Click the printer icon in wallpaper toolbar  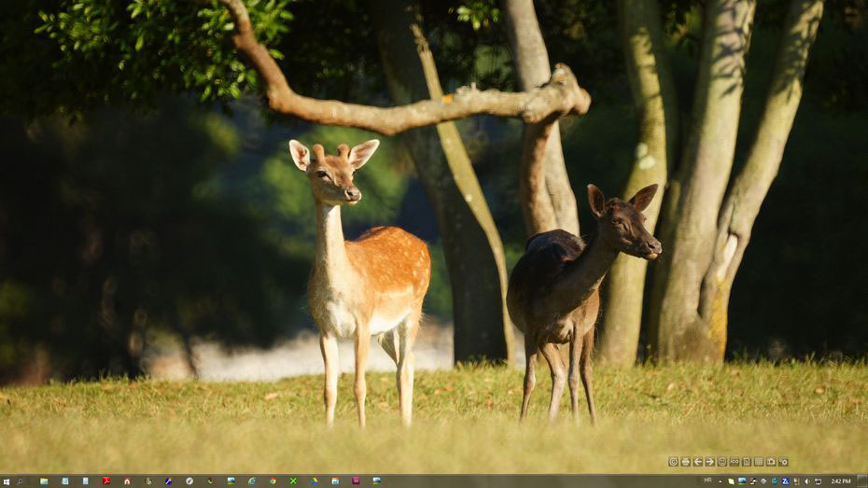686,462
